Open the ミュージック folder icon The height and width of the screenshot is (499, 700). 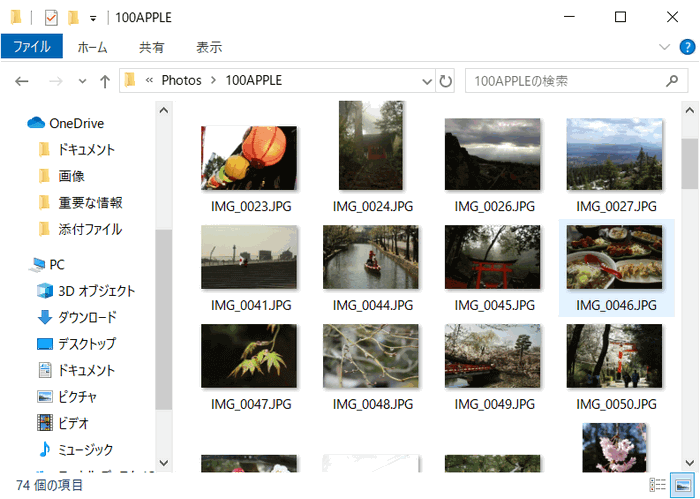point(45,449)
